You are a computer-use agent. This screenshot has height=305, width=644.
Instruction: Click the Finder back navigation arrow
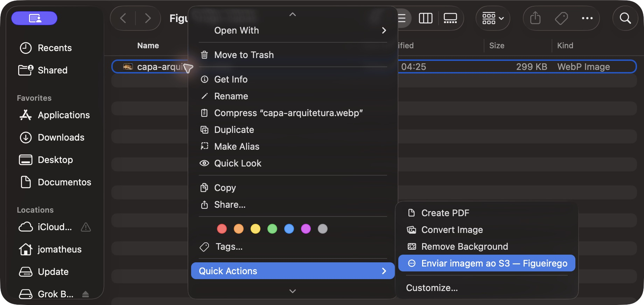pos(123,18)
